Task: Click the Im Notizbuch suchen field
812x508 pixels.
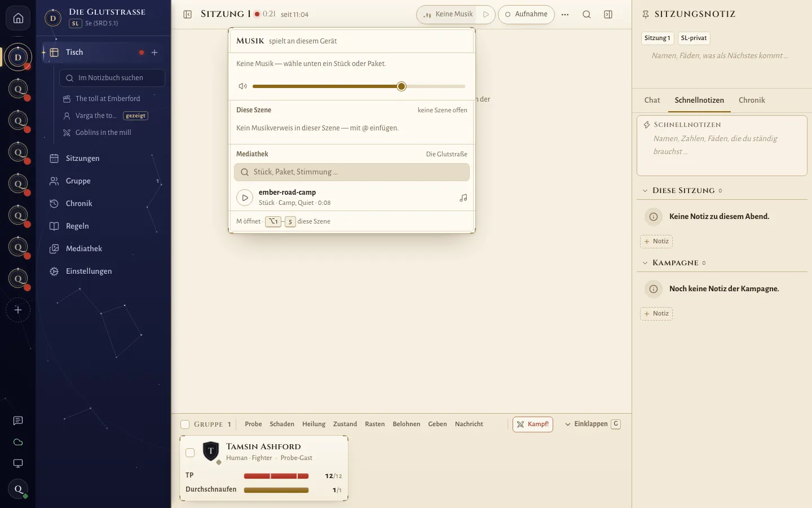Action: point(112,78)
